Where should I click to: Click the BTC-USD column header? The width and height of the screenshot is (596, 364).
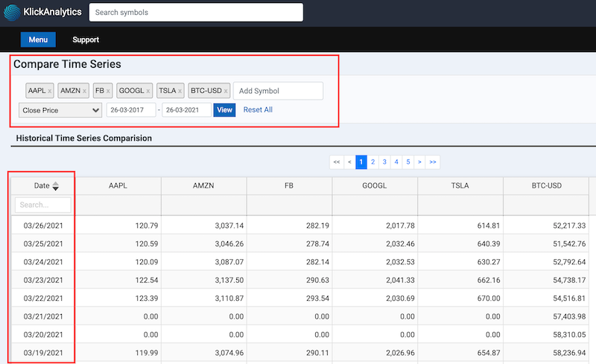[546, 186]
